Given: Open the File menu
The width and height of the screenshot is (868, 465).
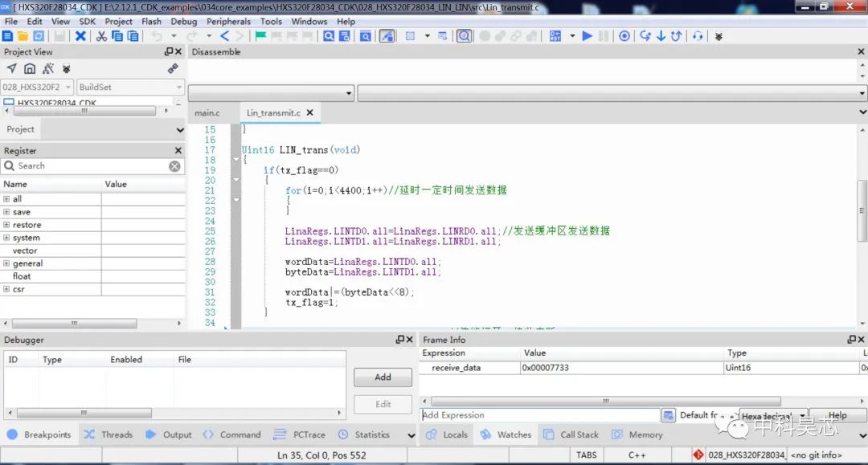Looking at the screenshot, I should tap(11, 21).
